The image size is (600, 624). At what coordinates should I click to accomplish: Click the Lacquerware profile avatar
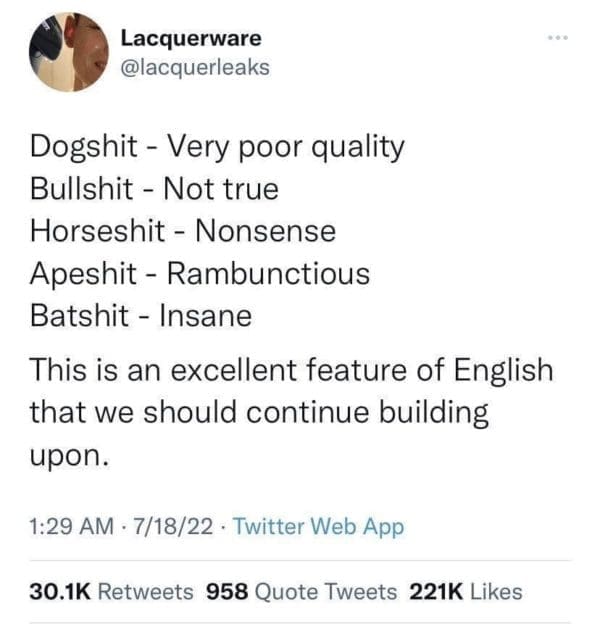coord(68,53)
